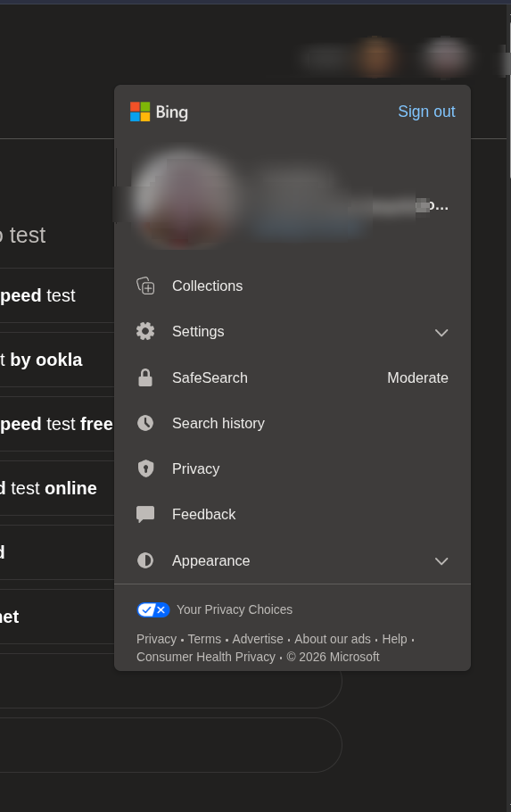
Task: Change the SafeSearch Moderate setting
Action: (x=418, y=377)
